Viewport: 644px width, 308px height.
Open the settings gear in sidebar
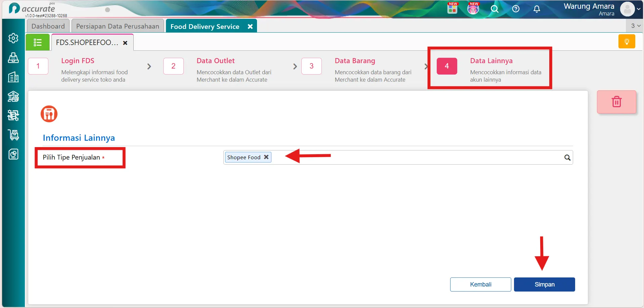pyautogui.click(x=13, y=38)
